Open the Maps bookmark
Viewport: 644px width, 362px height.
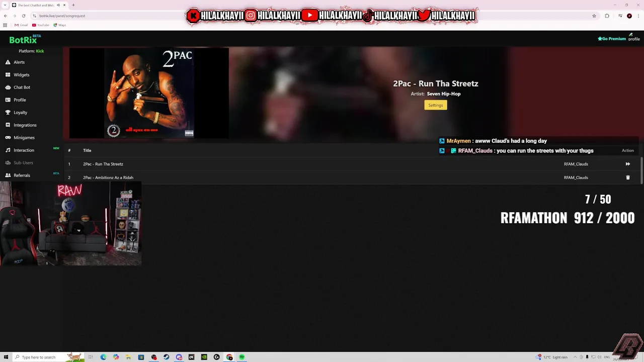pyautogui.click(x=59, y=25)
